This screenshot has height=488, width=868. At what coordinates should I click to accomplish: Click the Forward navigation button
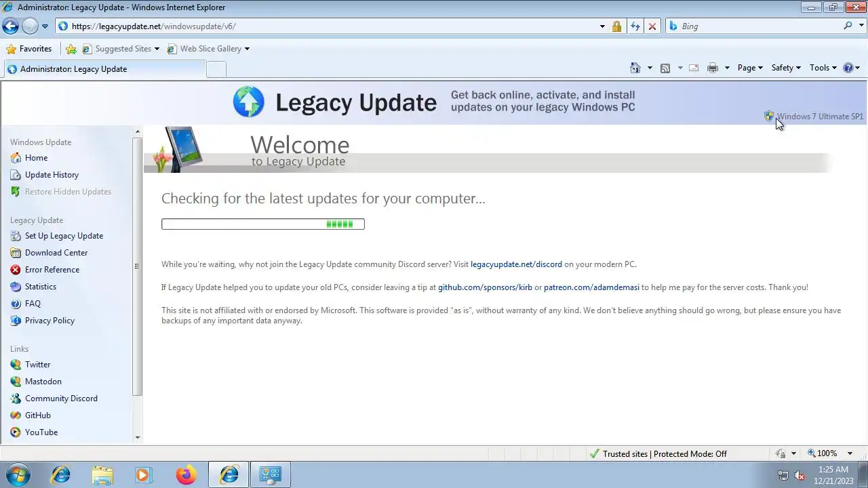tap(30, 26)
